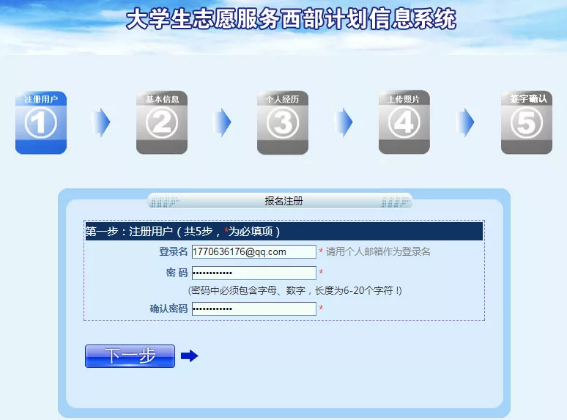Select step 4 上传照片 icon
The image size is (567, 420).
click(404, 123)
